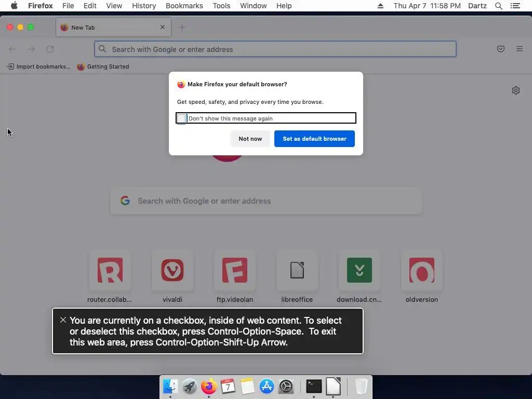
Task: Open Spotlight search in menu bar
Action: (x=498, y=6)
